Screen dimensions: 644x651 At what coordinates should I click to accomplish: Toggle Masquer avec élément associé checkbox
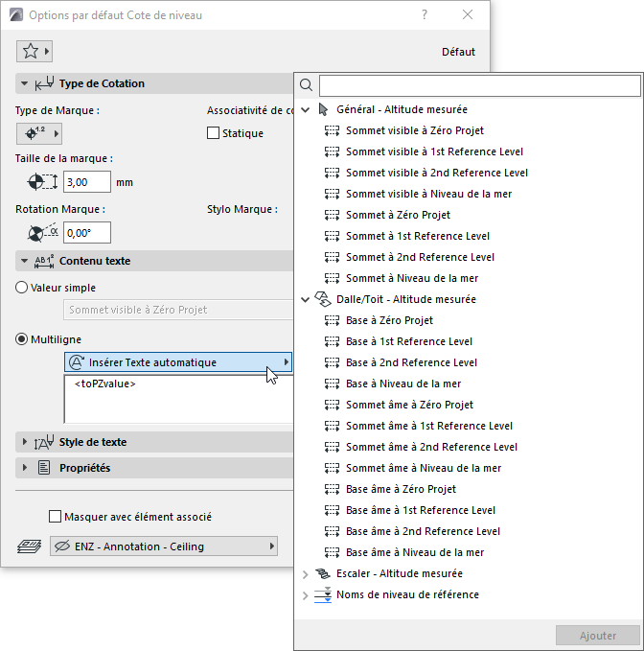click(56, 517)
